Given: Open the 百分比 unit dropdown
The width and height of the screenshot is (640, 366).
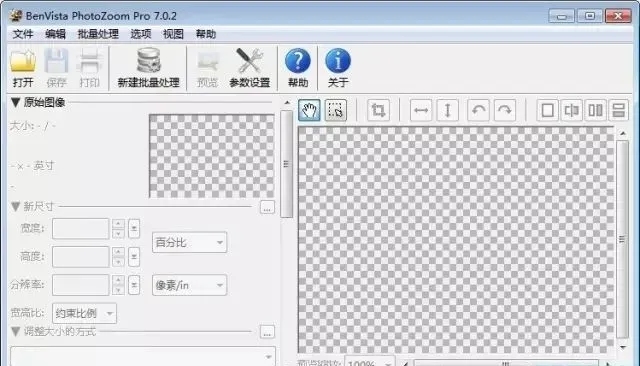Looking at the screenshot, I should (x=189, y=242).
